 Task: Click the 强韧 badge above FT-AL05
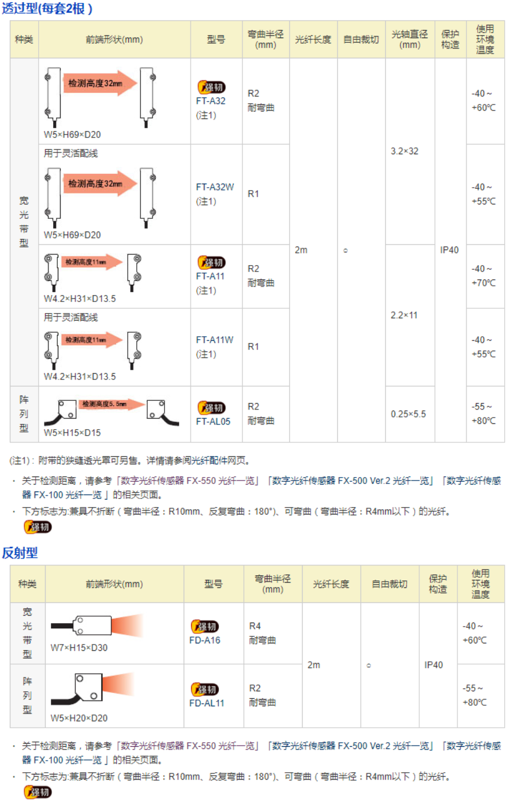[211, 408]
